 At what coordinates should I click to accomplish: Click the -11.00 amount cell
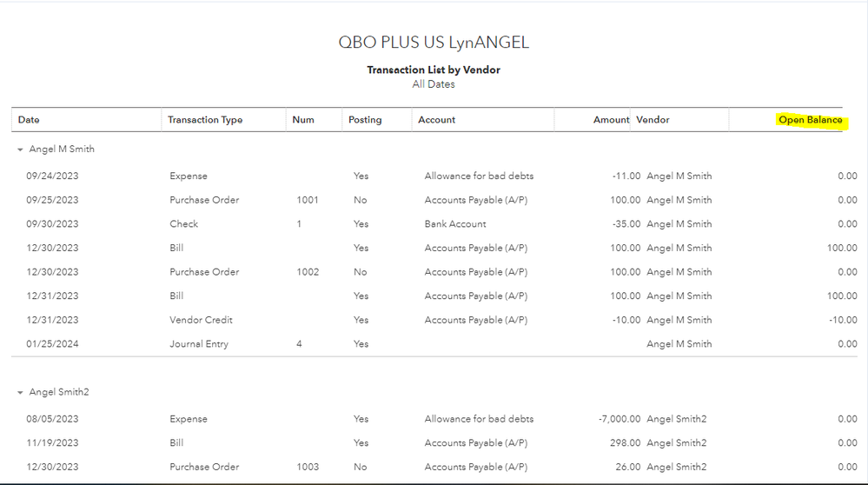[626, 176]
